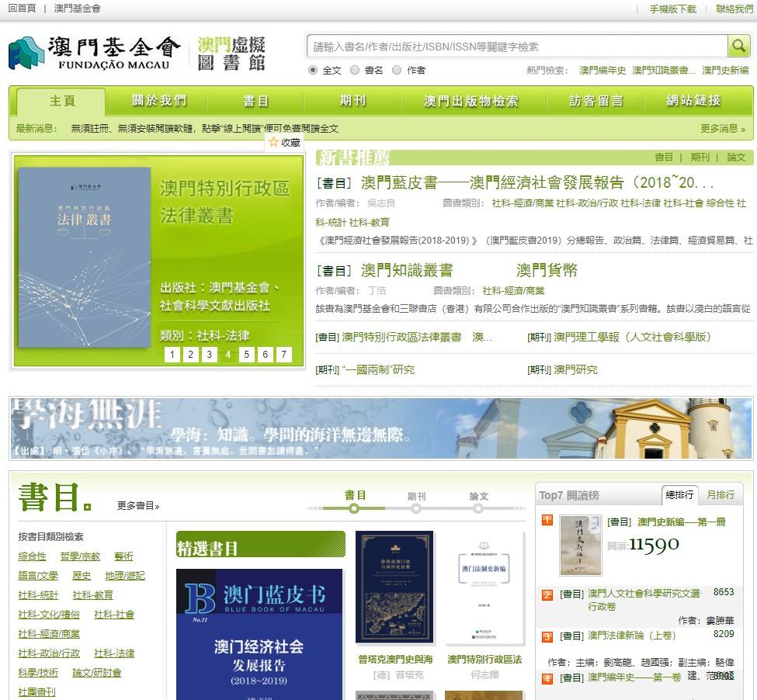Click the 論文 step marker circle
757x700 pixels.
(x=479, y=509)
